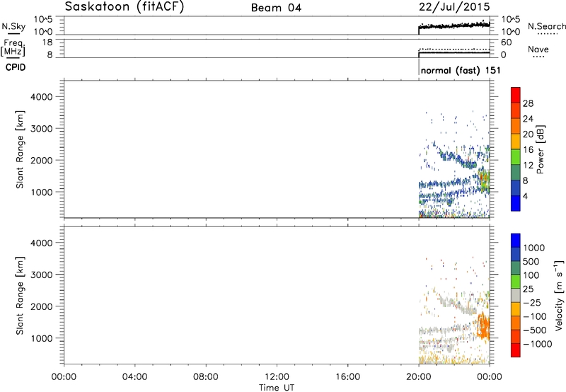Click the 'Time UT' axis label
566x392 pixels.
(277, 388)
